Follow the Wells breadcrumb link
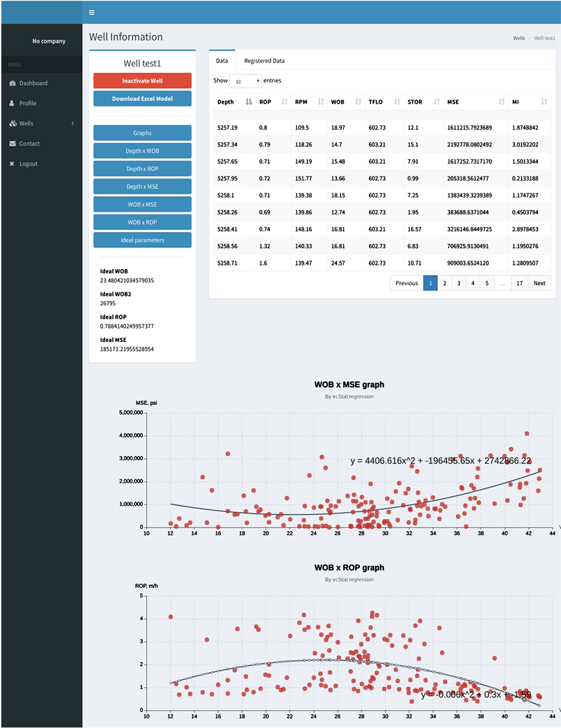 pyautogui.click(x=518, y=38)
